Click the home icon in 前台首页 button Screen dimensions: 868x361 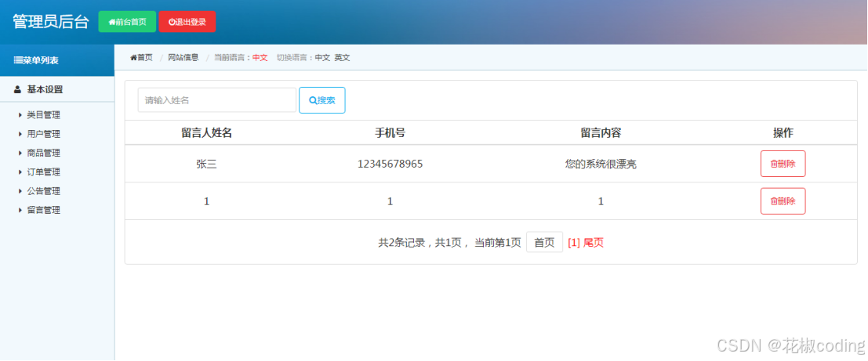[111, 22]
